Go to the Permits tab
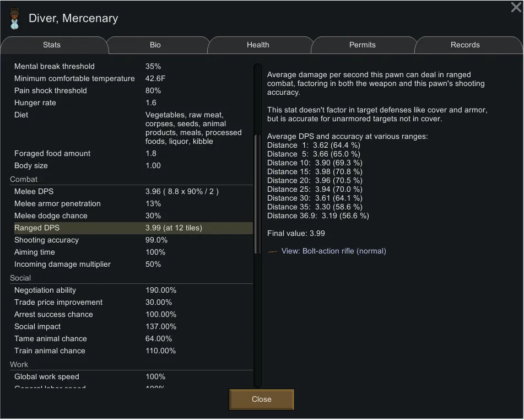 [x=362, y=45]
